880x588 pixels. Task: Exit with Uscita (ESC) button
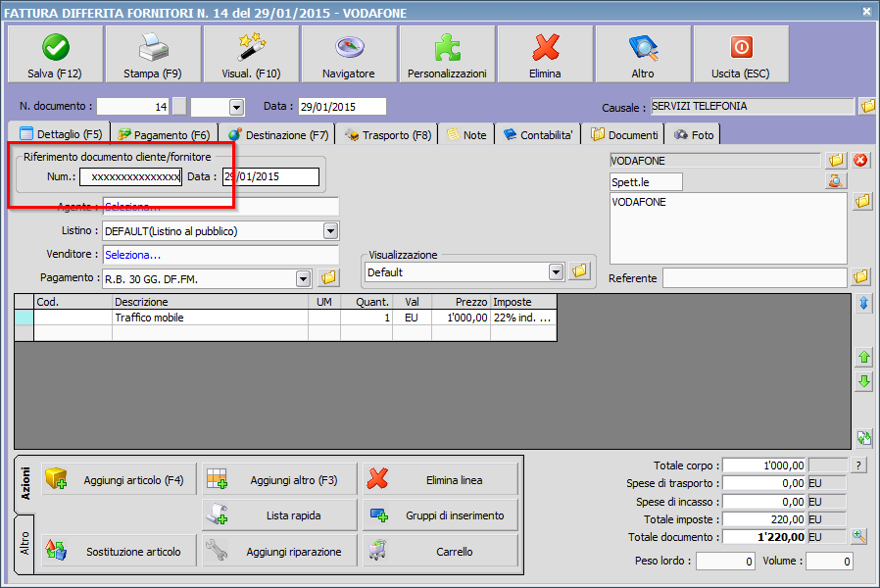(x=741, y=55)
